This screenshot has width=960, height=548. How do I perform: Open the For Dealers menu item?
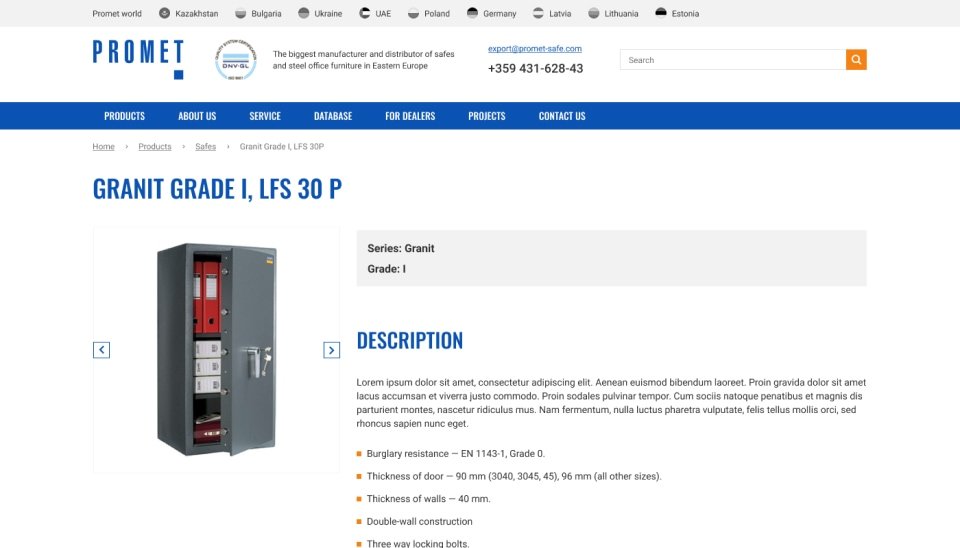coord(410,116)
